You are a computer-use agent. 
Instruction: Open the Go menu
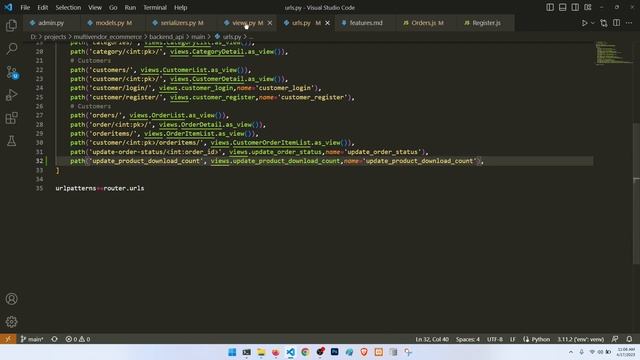click(113, 7)
